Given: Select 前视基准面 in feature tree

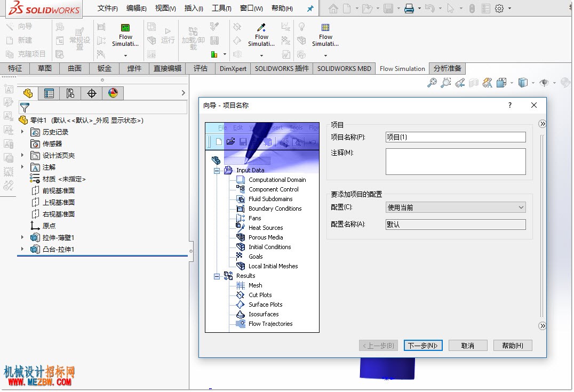Looking at the screenshot, I should click(x=53, y=191).
